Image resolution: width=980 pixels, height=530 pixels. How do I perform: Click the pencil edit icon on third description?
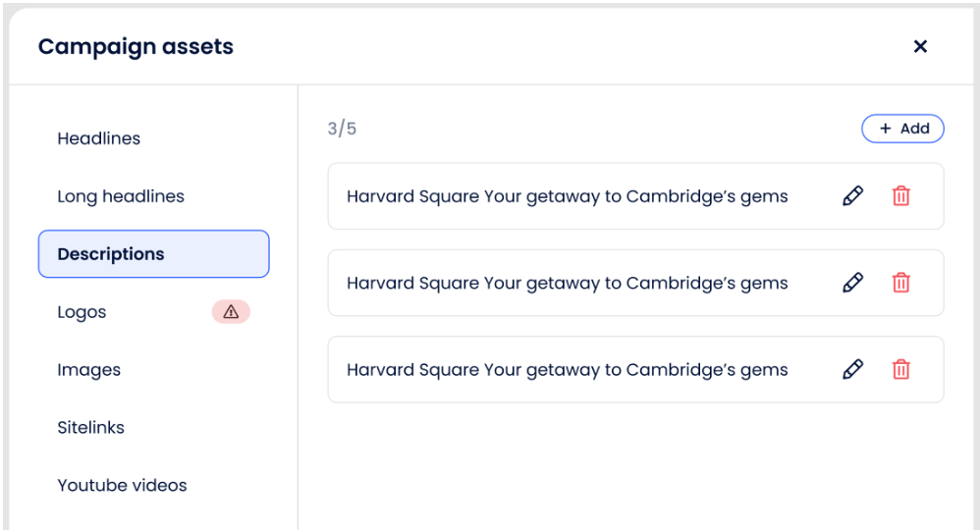tap(852, 370)
